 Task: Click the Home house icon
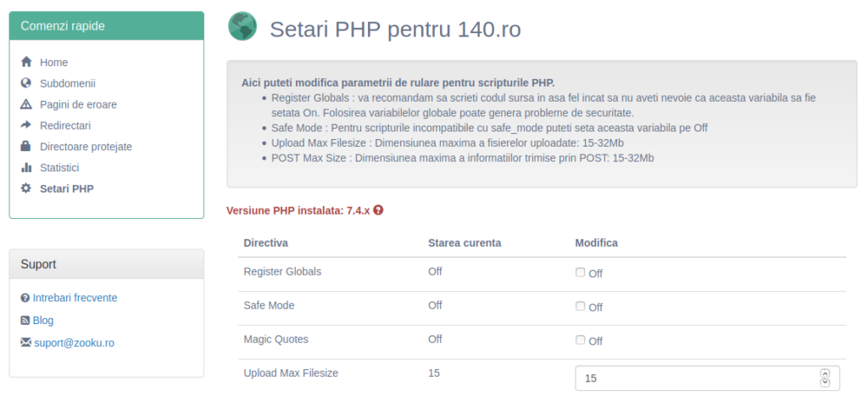click(x=26, y=62)
